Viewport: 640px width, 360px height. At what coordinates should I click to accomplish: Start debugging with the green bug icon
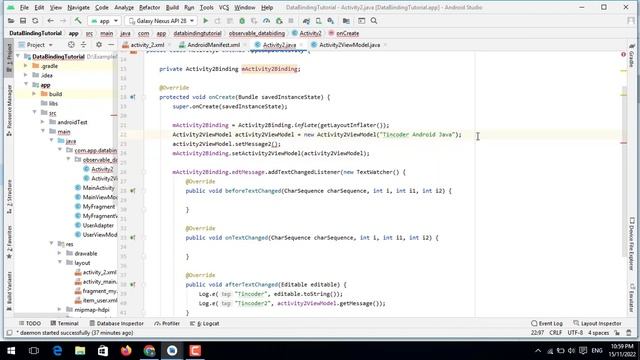[x=242, y=21]
